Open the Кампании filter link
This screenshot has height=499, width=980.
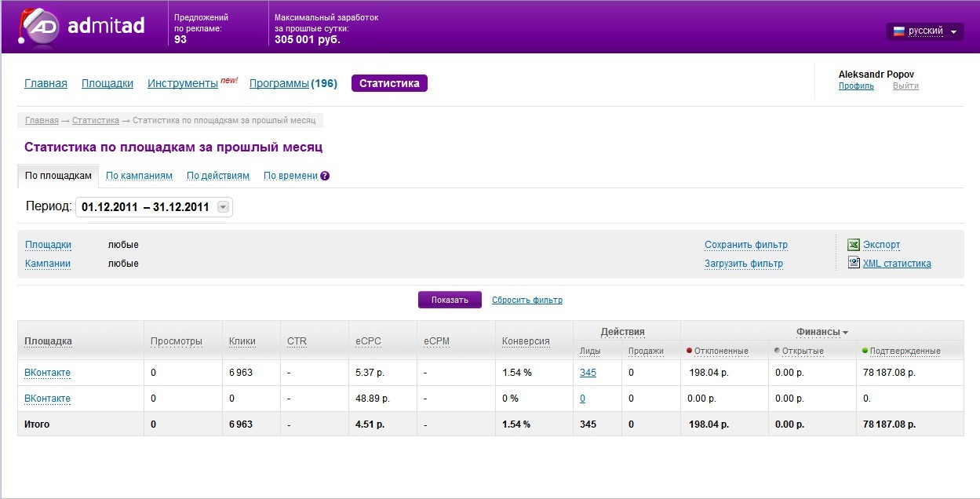[48, 264]
